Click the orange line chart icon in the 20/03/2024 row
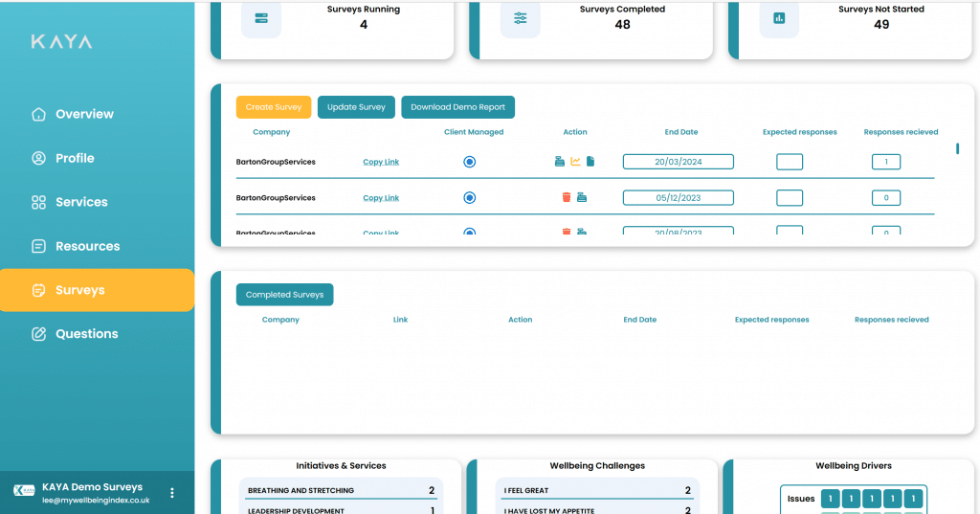Viewport: 980px width, 514px height. [575, 162]
